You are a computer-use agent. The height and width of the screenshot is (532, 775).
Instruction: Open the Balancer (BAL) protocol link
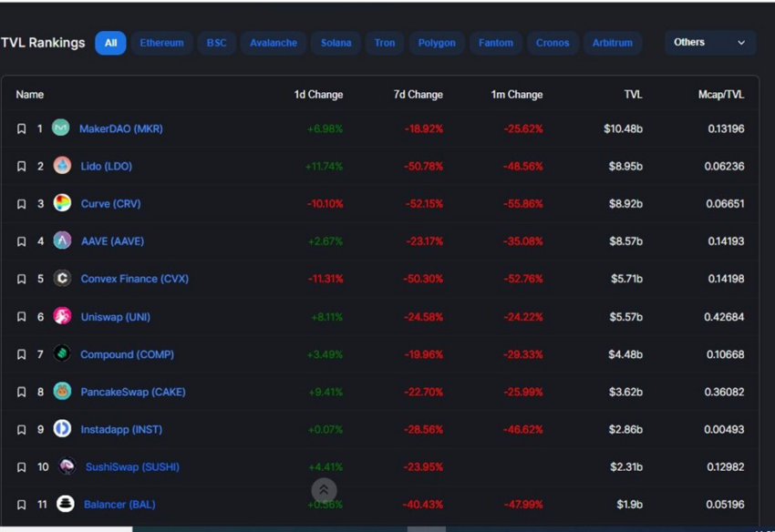(x=119, y=505)
